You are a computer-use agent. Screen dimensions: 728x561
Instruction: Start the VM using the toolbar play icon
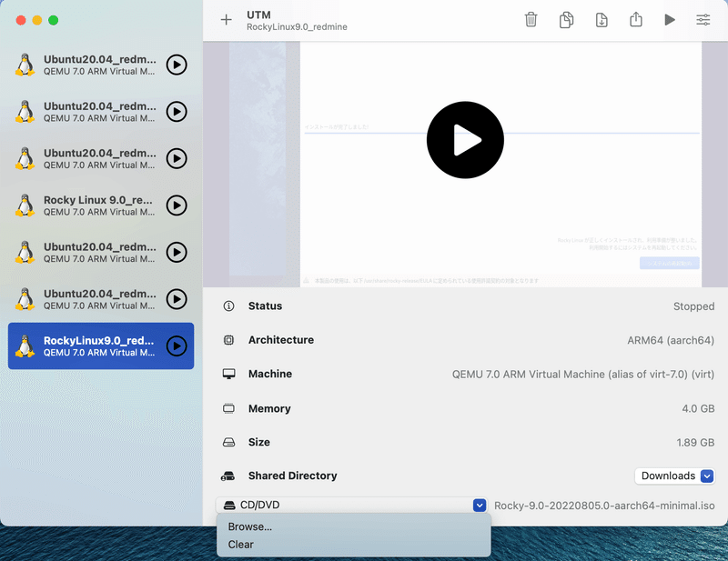(x=670, y=19)
